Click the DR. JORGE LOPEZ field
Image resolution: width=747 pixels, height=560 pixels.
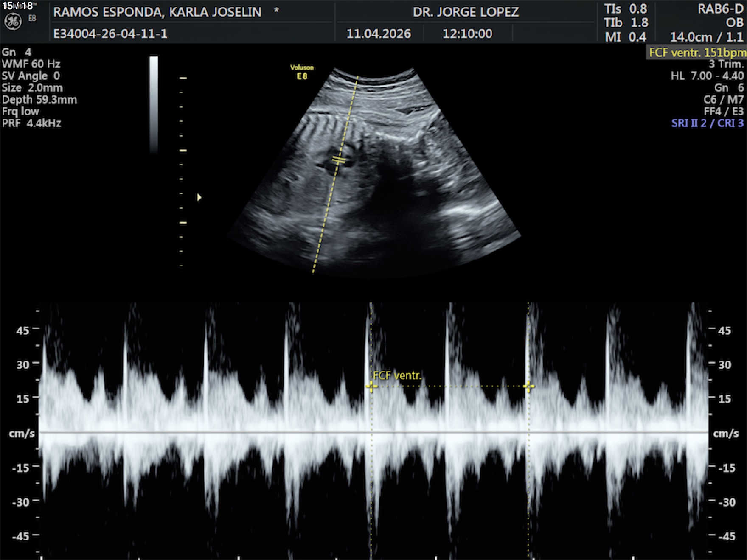tap(466, 12)
